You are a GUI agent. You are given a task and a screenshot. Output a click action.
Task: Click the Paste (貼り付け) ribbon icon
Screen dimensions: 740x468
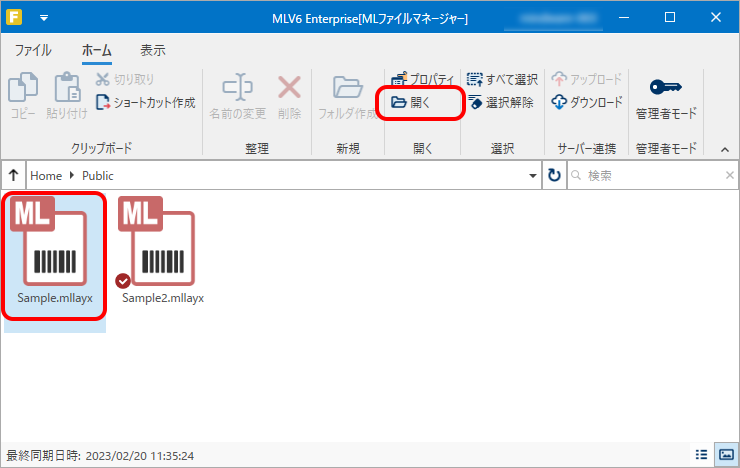tap(67, 87)
